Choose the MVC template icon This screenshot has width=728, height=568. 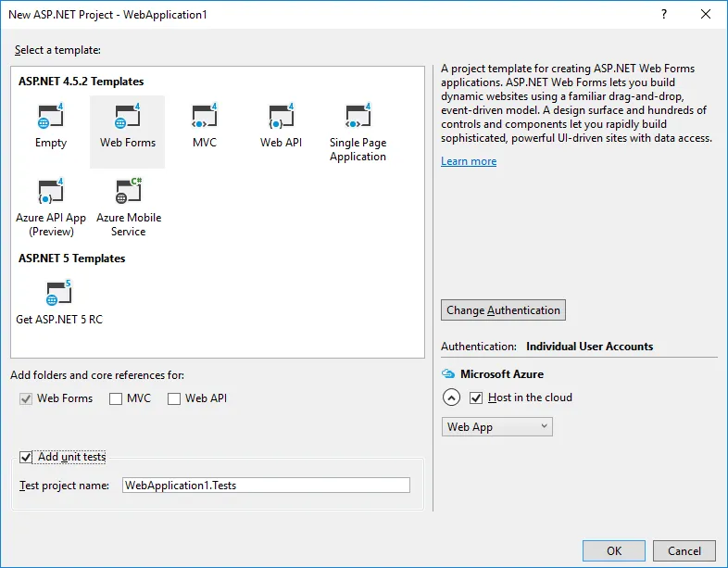205,115
